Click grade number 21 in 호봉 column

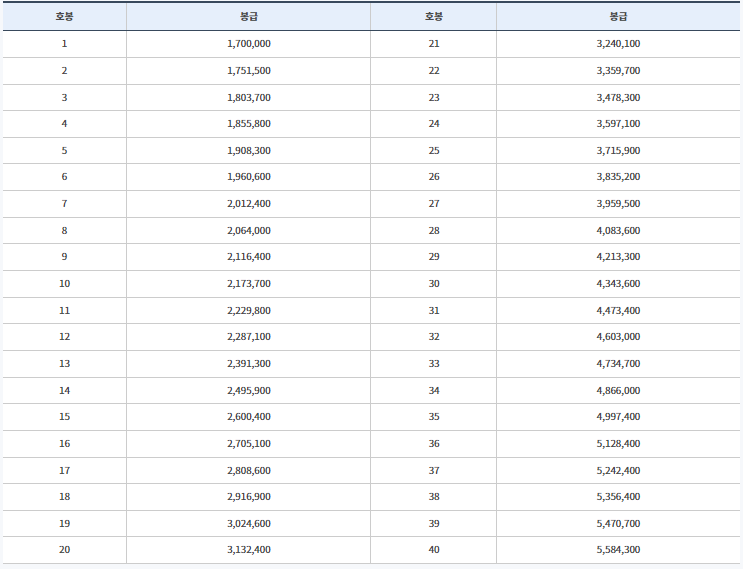(x=434, y=44)
